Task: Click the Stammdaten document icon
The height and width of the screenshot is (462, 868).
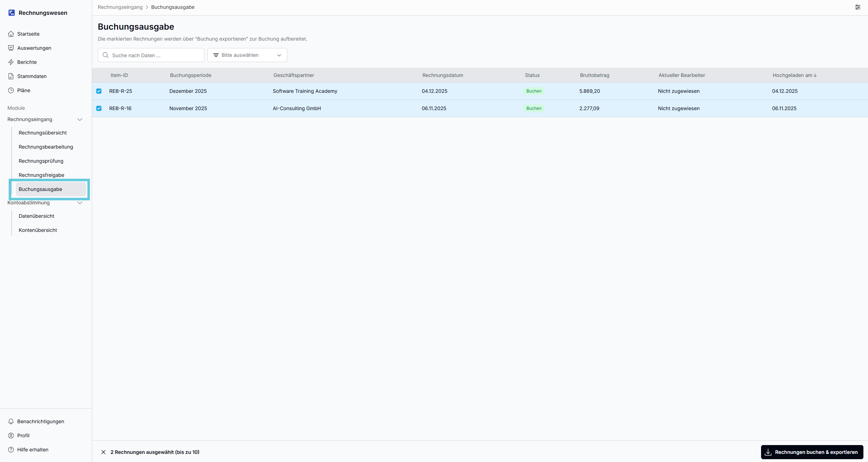Action: pos(11,76)
